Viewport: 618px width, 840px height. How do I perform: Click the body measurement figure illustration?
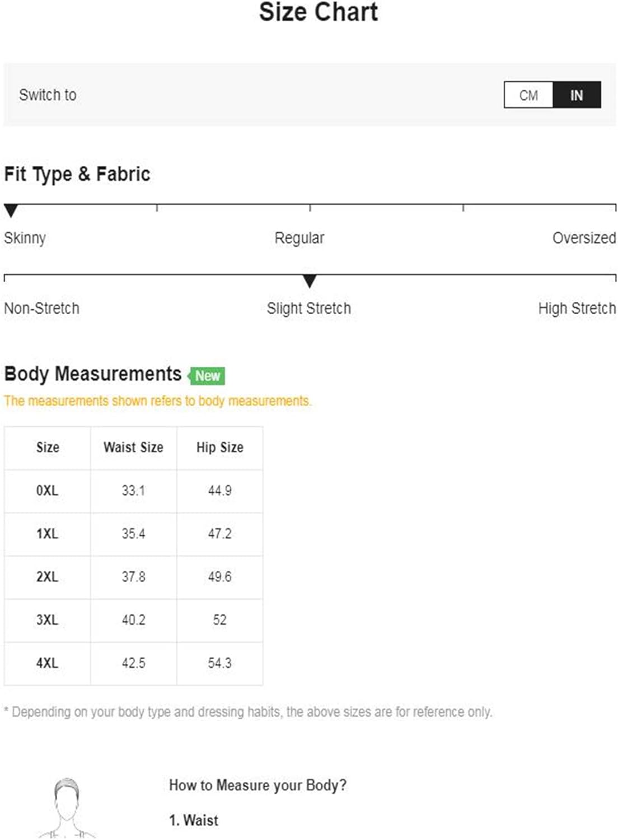pos(67,808)
